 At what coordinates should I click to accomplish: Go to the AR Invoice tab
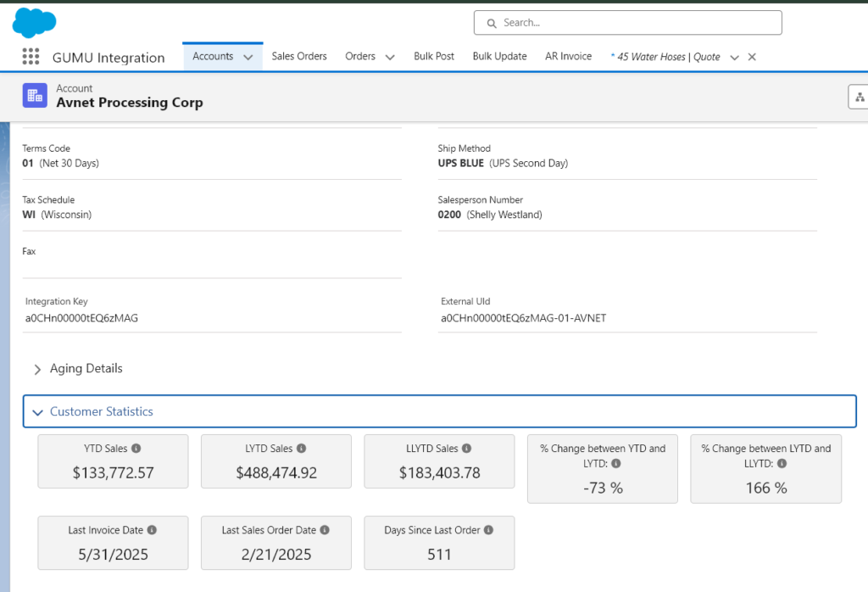[x=568, y=56]
